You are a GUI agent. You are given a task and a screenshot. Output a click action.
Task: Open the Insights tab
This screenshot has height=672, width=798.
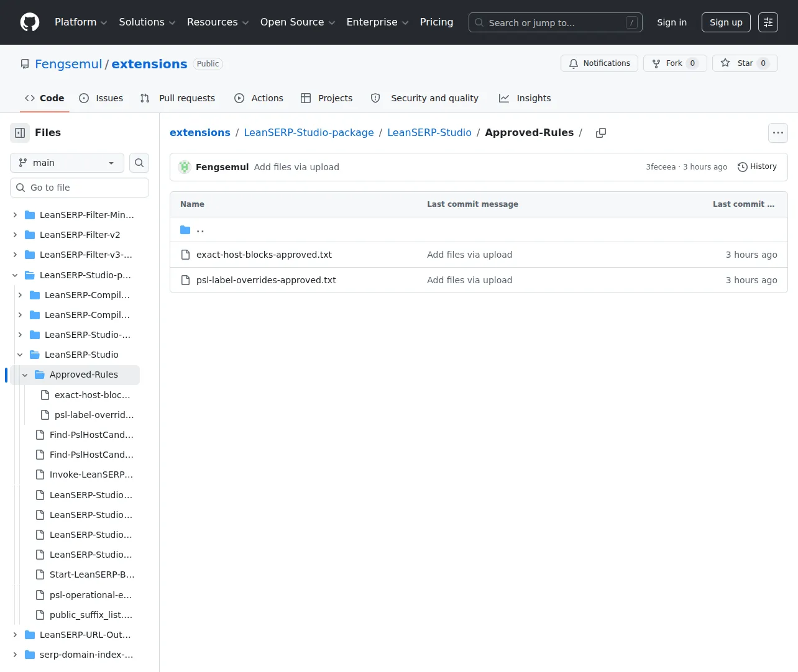pyautogui.click(x=525, y=98)
